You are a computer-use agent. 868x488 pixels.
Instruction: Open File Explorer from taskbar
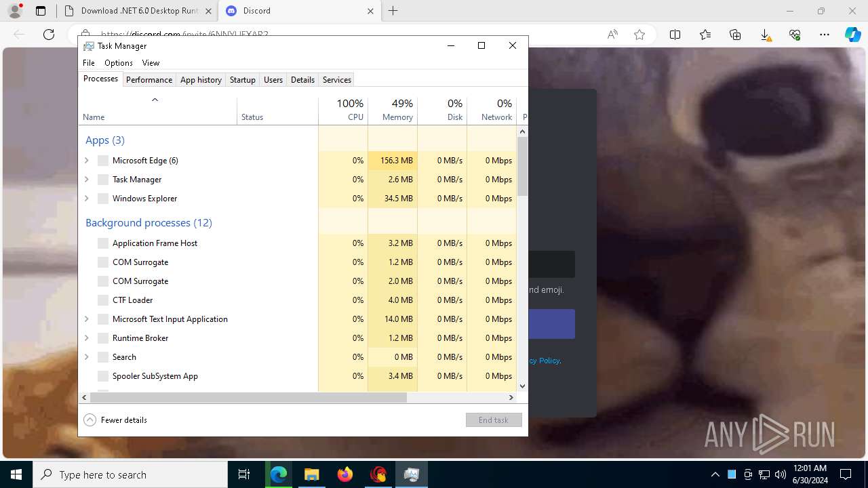coord(311,474)
